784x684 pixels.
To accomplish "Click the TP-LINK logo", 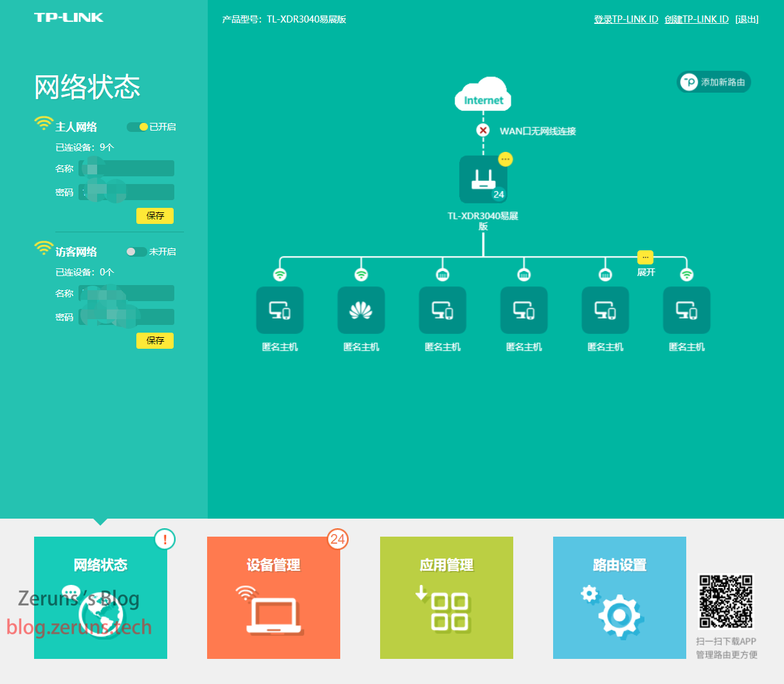I will click(x=69, y=17).
